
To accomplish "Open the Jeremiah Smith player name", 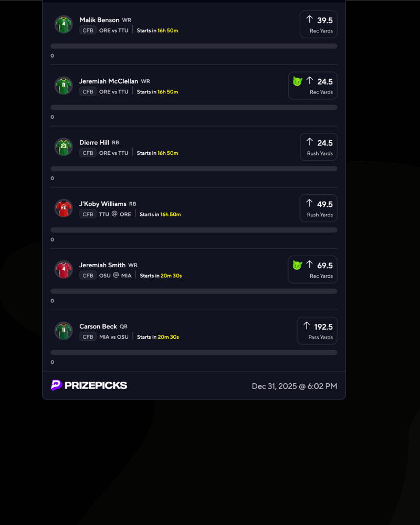I will (x=102, y=265).
